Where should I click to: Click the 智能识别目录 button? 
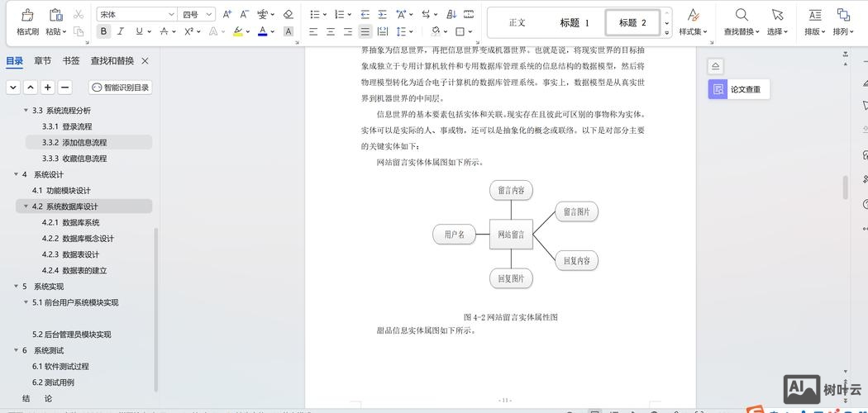click(120, 88)
